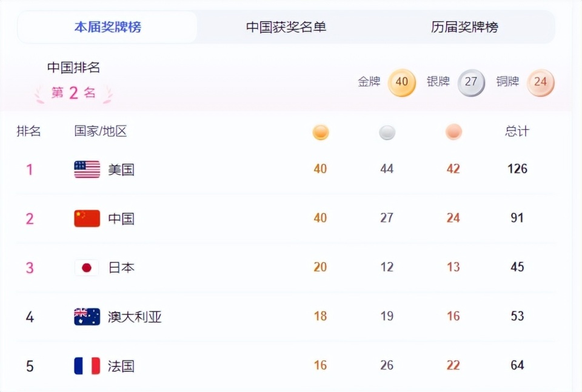Click China's total medal count of 91
Image resolution: width=582 pixels, height=392 pixels.
click(516, 218)
